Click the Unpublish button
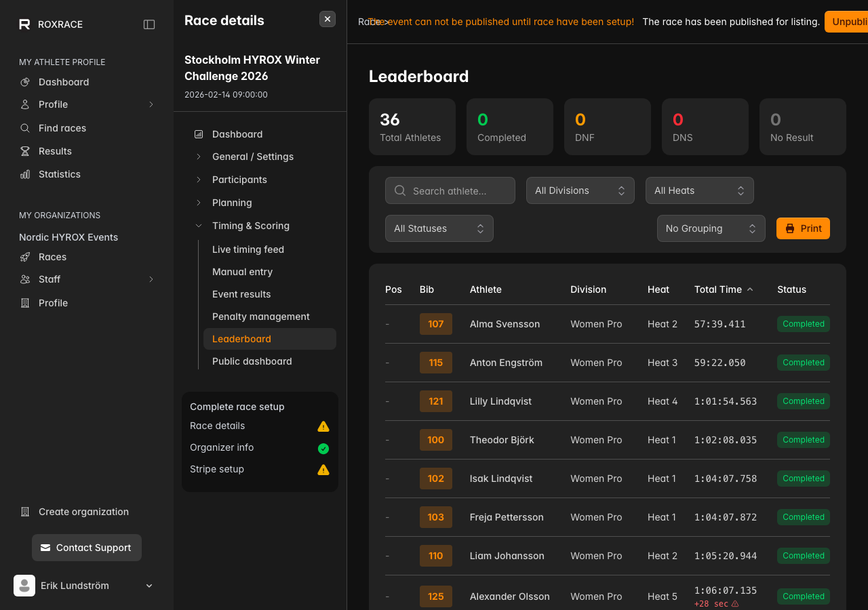The width and height of the screenshot is (868, 610). pyautogui.click(x=846, y=22)
